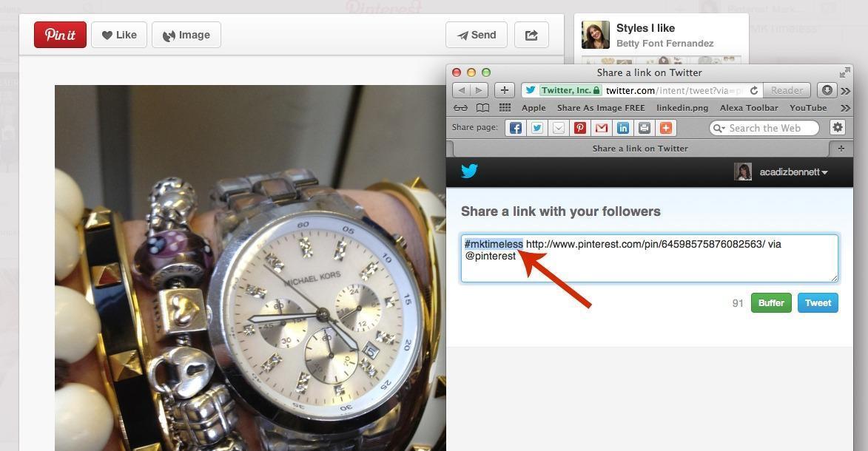Click the acadizbennett profile avatar
The image size is (868, 451).
[742, 172]
